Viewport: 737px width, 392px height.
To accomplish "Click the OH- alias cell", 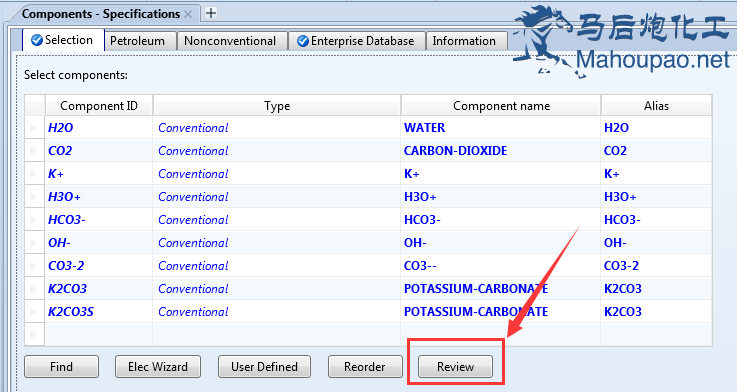I will [x=656, y=243].
